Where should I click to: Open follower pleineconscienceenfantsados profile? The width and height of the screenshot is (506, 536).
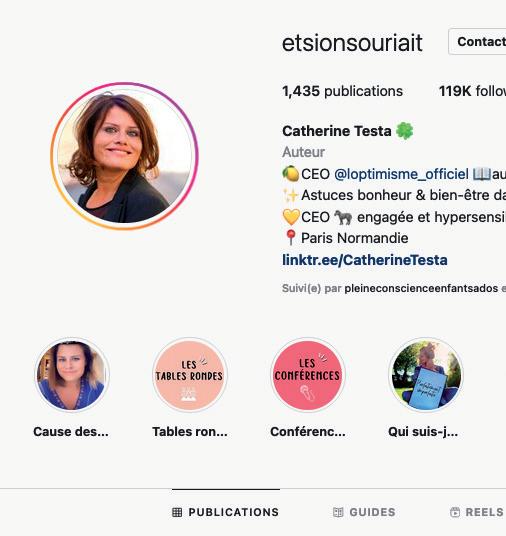pos(421,289)
